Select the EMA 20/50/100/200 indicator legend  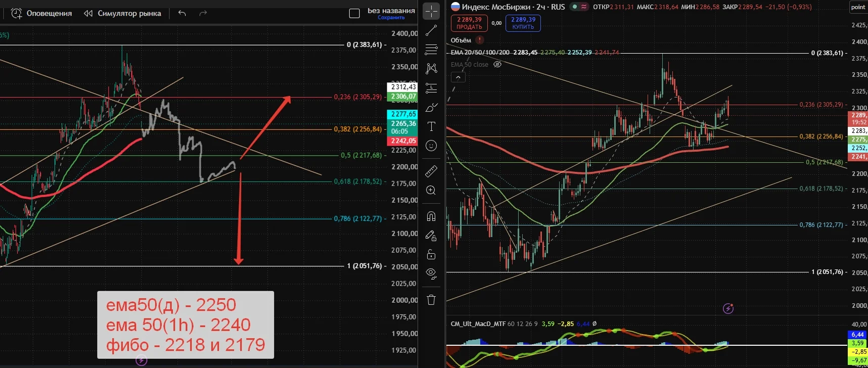tap(480, 52)
